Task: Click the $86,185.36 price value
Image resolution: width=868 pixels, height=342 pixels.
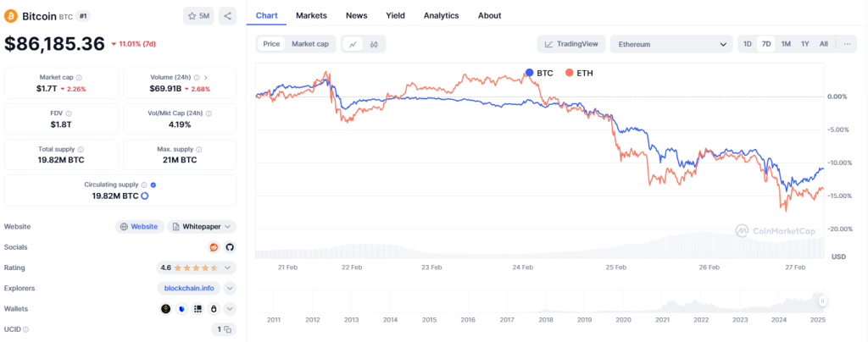Action: tap(54, 44)
